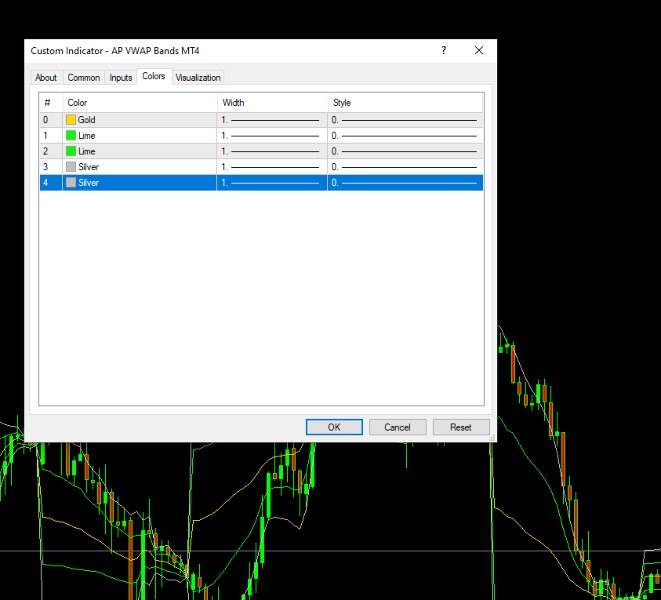
Task: Select the Colors tab
Action: (x=154, y=76)
